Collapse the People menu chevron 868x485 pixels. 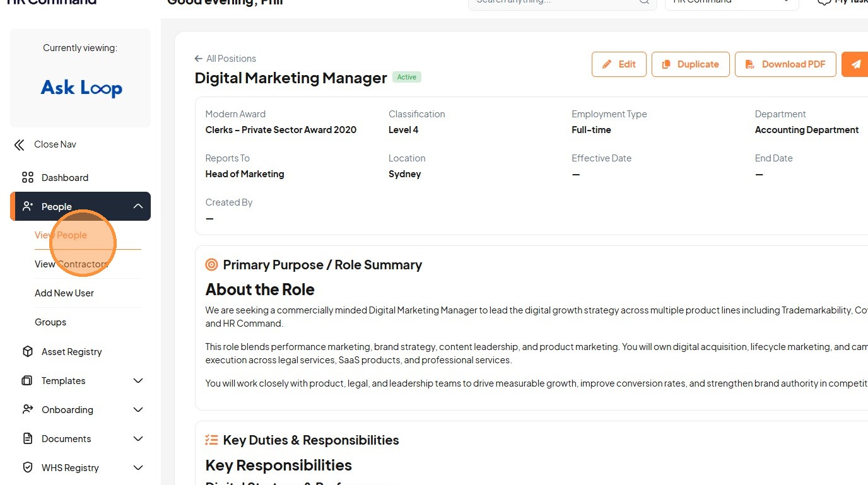pos(138,206)
